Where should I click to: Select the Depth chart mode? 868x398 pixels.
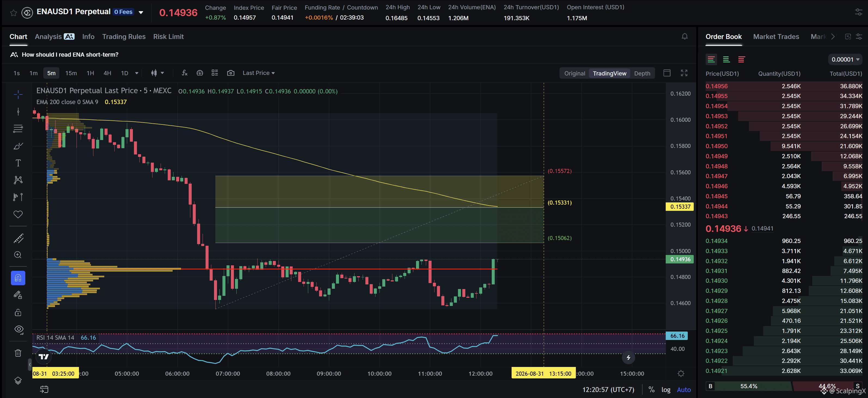coord(642,73)
